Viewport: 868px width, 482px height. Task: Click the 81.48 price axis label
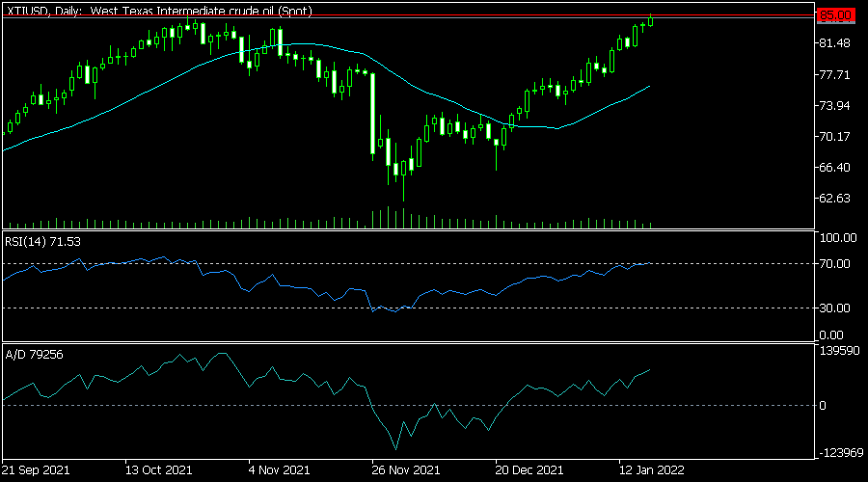coord(835,43)
